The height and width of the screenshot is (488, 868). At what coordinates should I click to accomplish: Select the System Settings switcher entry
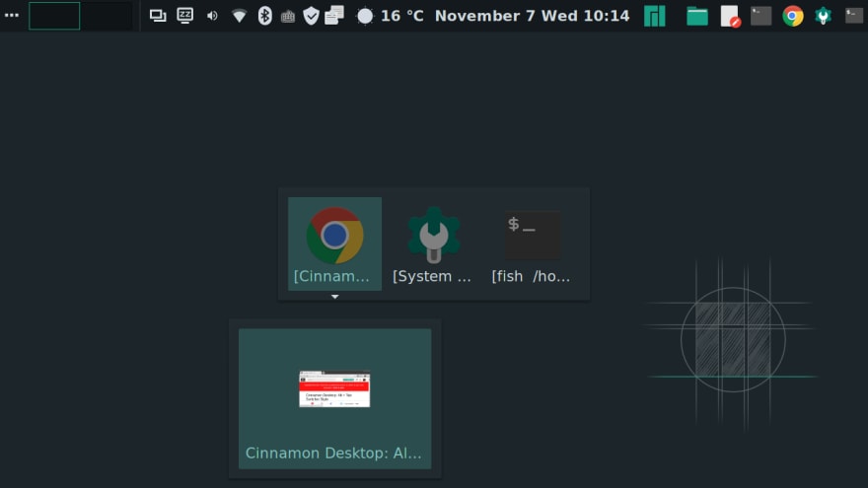tap(433, 244)
